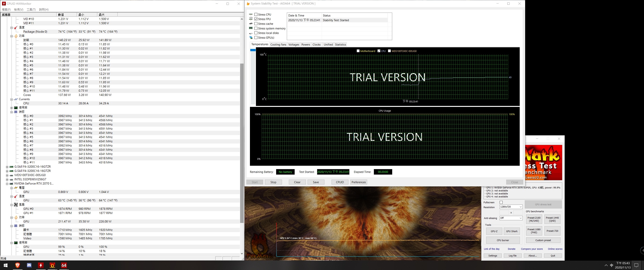Viewport: 644px width, 270px height.
Task: Toggle WDS100T3X0C-00SJG0 graph checkbox
Action: (x=389, y=51)
